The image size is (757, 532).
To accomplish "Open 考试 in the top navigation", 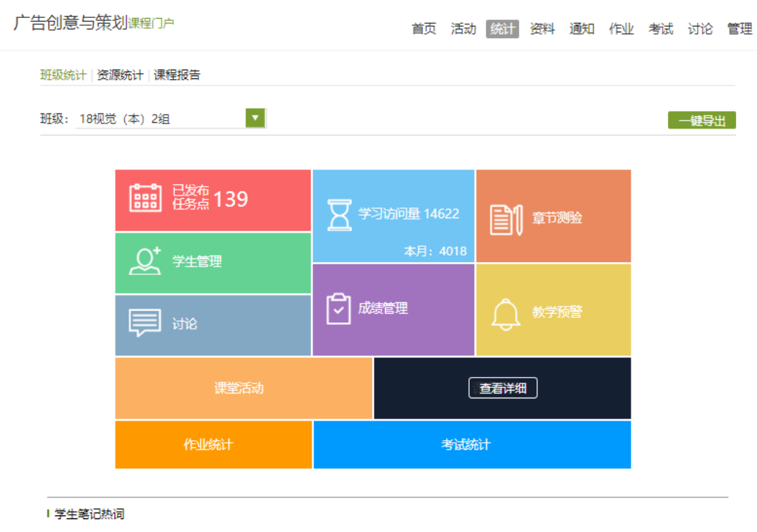I will [661, 29].
